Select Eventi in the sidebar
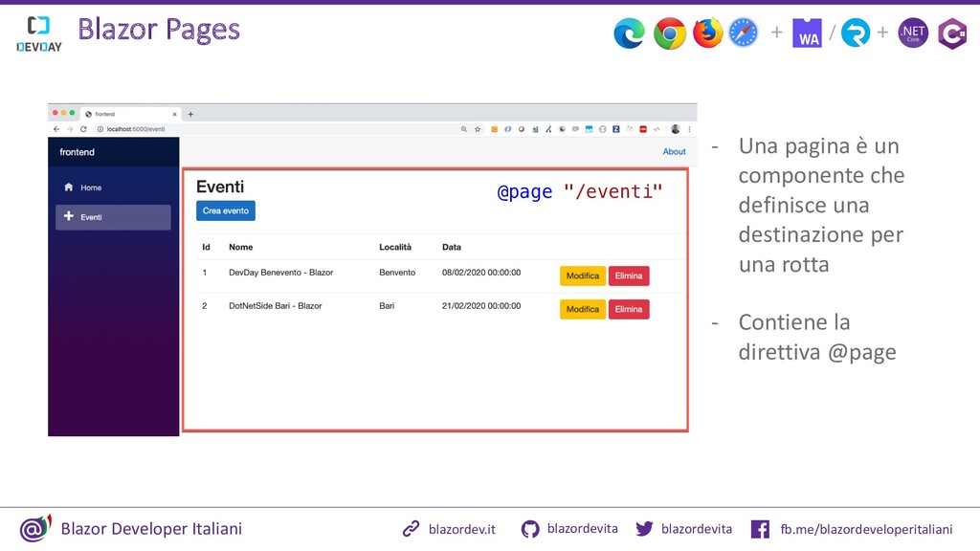This screenshot has height=551, width=980. click(x=113, y=217)
